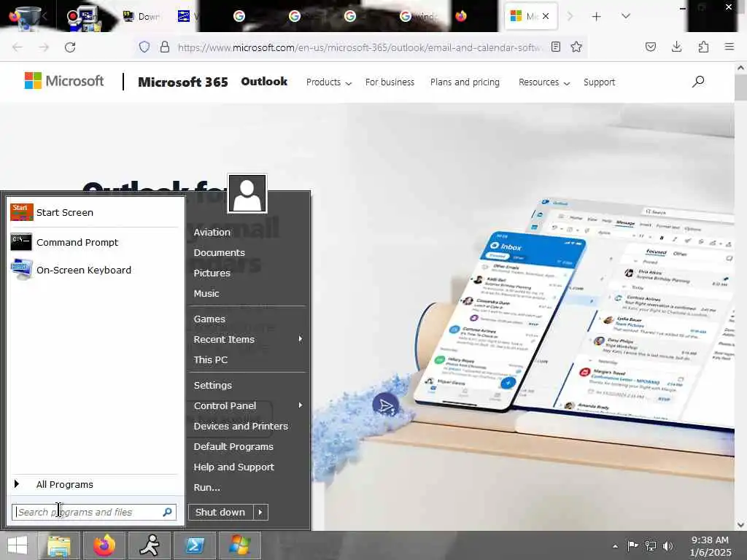Open the extensions puzzle icon

click(x=703, y=47)
